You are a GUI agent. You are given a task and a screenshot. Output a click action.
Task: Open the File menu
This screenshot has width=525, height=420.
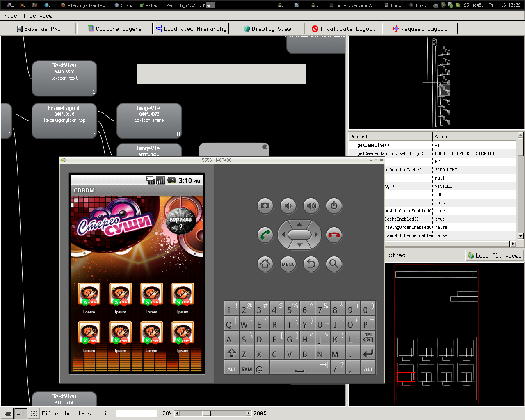(10, 16)
